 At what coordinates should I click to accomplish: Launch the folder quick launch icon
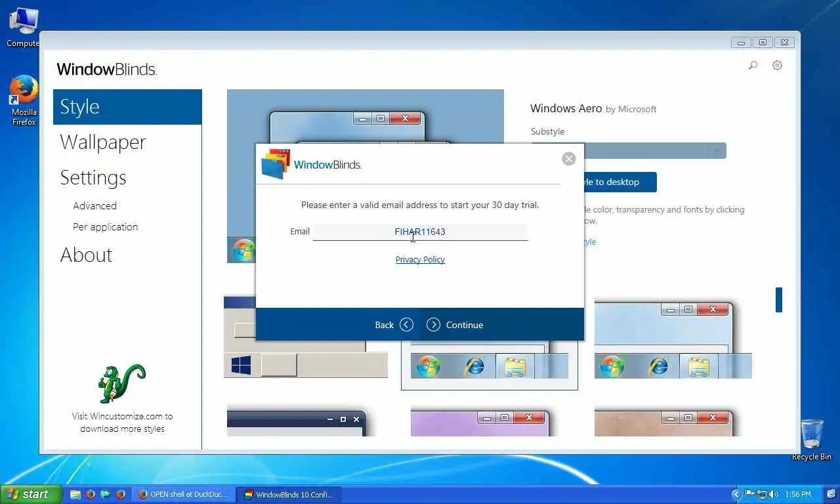point(75,494)
